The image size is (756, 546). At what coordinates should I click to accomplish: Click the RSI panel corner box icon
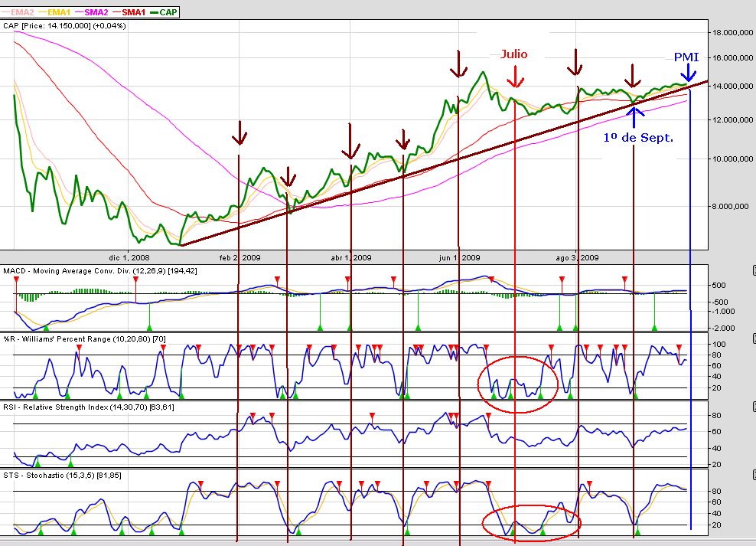(x=753, y=407)
